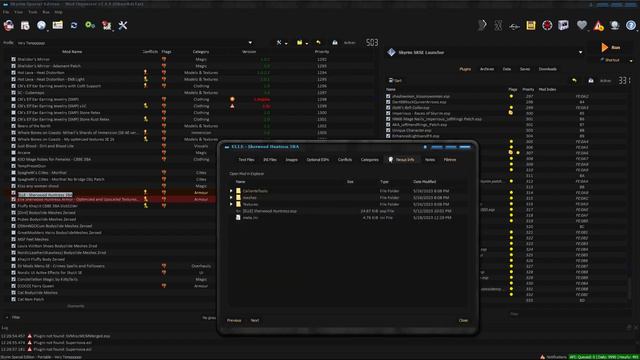Open the green gears executables icon
The height and width of the screenshot is (360, 640).
click(90, 25)
